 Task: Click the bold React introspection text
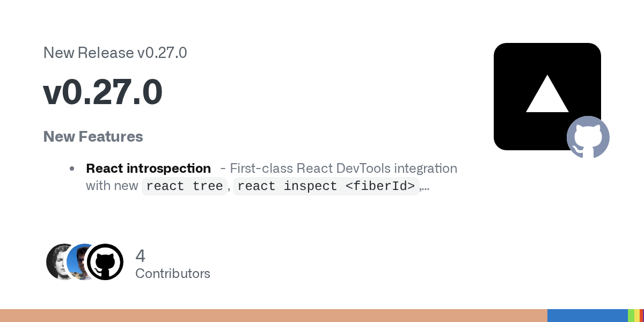tap(148, 169)
